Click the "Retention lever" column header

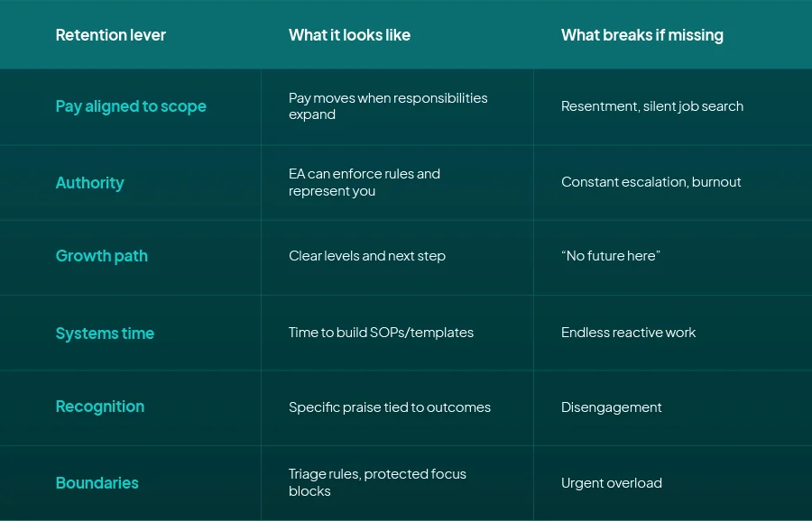pos(111,35)
